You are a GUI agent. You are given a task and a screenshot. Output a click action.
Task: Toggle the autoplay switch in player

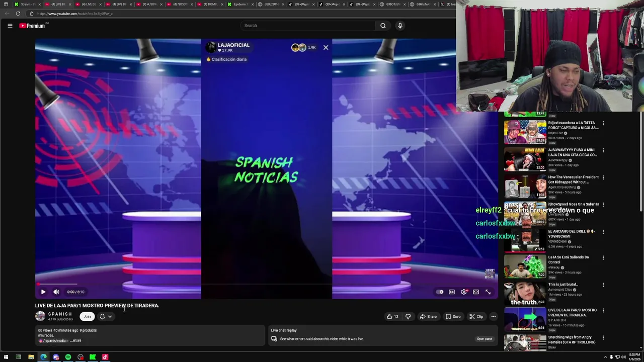tap(440, 292)
